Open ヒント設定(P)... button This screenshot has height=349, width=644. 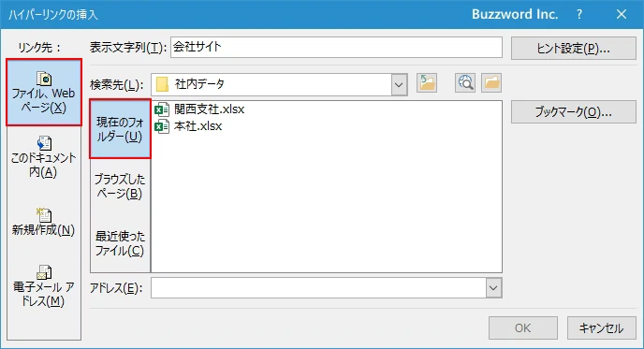pos(574,49)
